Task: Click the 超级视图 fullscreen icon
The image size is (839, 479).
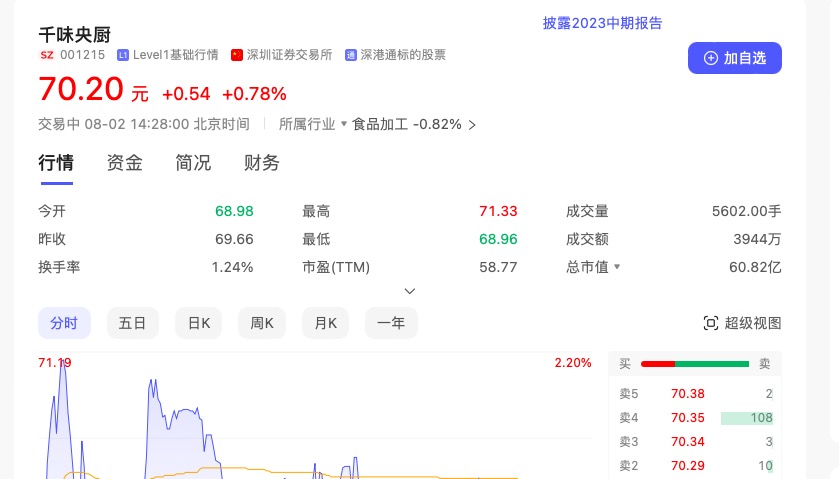Action: coord(711,323)
